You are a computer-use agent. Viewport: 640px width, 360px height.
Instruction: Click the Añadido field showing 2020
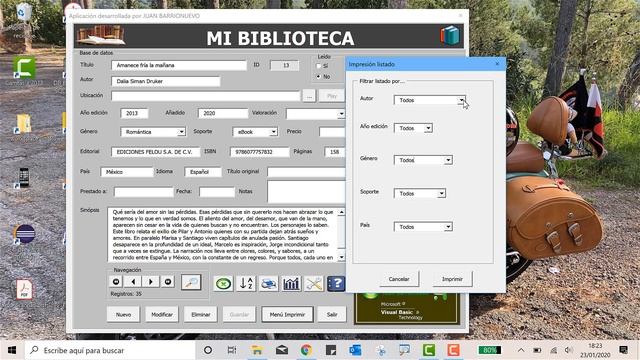[x=223, y=113]
